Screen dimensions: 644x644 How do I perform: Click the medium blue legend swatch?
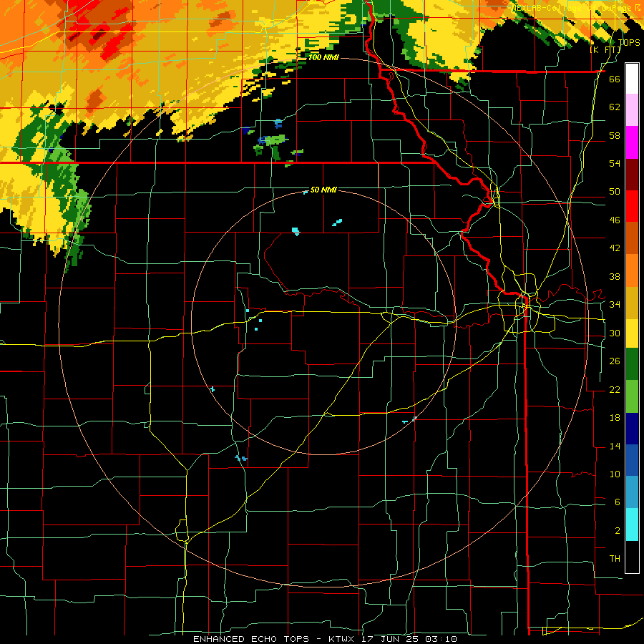(632, 460)
